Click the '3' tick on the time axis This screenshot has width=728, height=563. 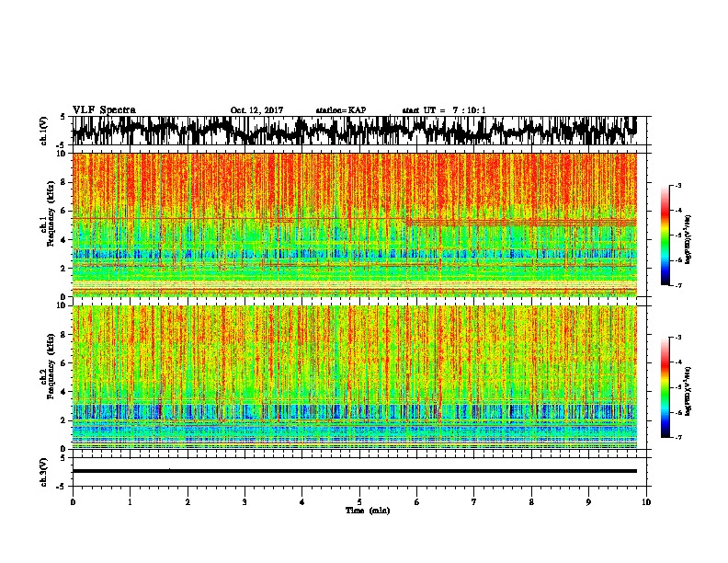[x=245, y=502]
